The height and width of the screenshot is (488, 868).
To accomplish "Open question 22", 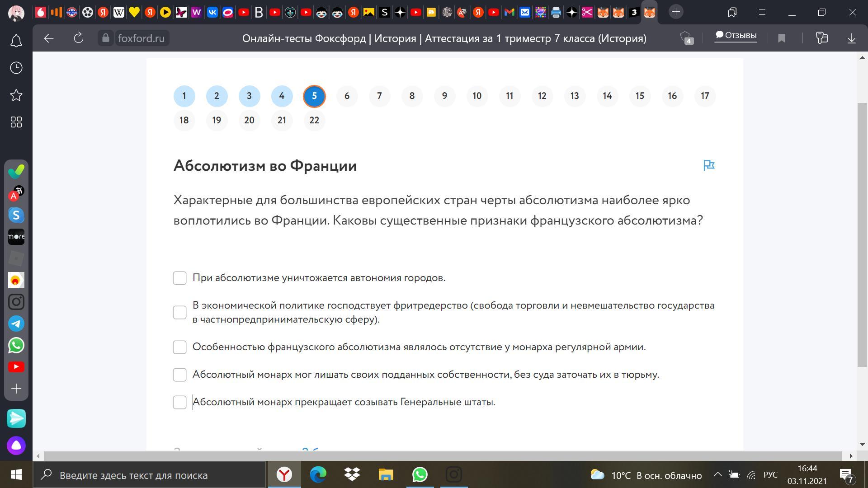I will point(314,120).
